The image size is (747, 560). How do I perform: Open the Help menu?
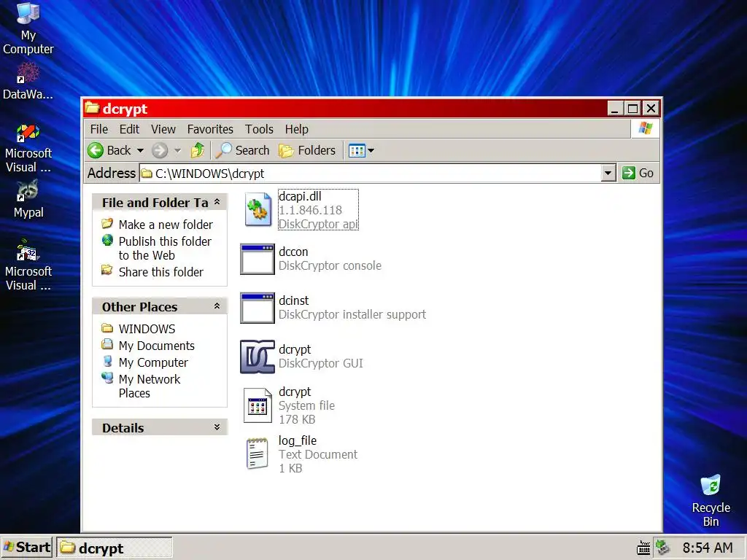tap(296, 129)
